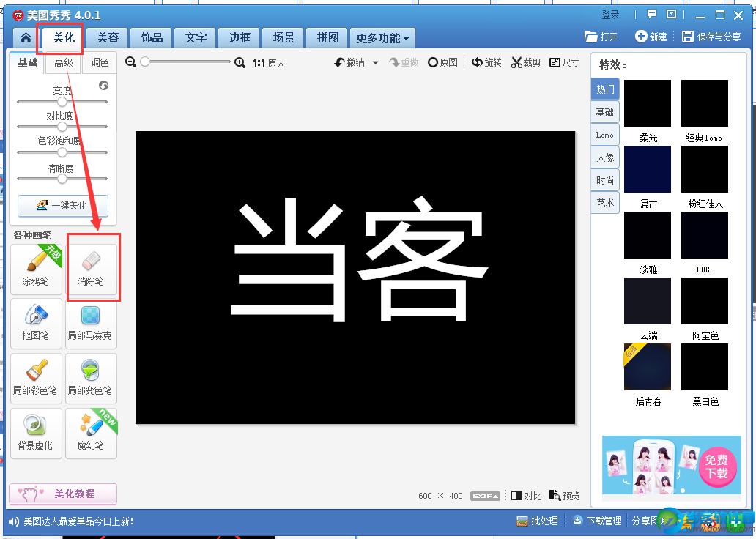The image size is (756, 539).
Task: Click the 亮度 brightness slider handle
Action: tap(62, 102)
